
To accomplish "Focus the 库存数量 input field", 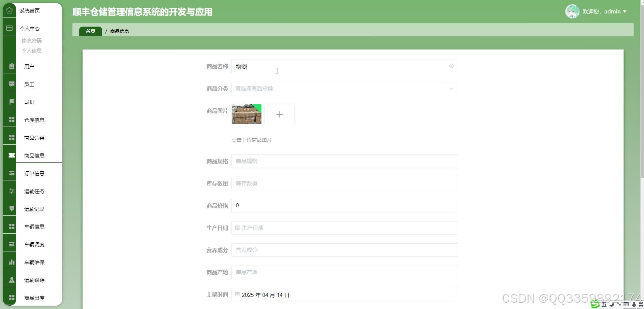I will (344, 183).
